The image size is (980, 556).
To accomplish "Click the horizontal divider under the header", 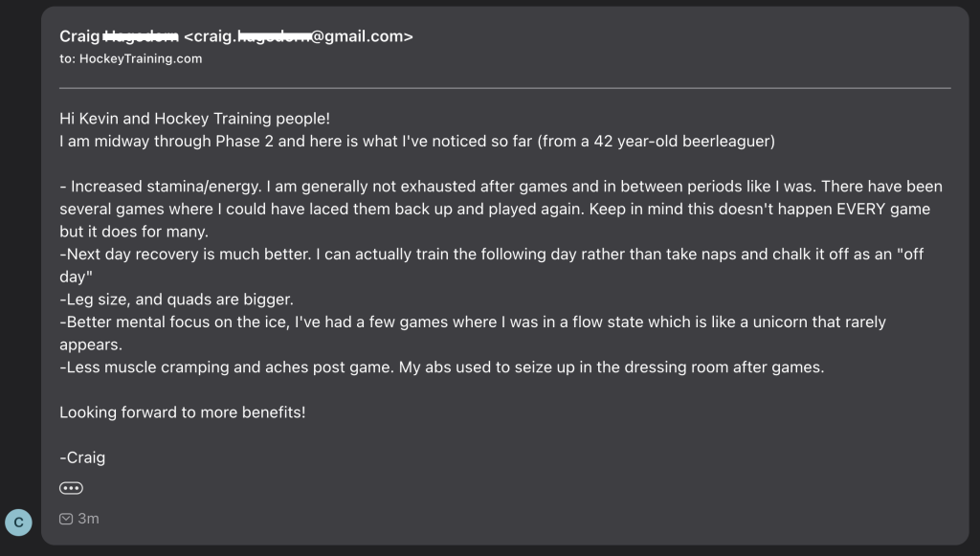I will coord(505,88).
